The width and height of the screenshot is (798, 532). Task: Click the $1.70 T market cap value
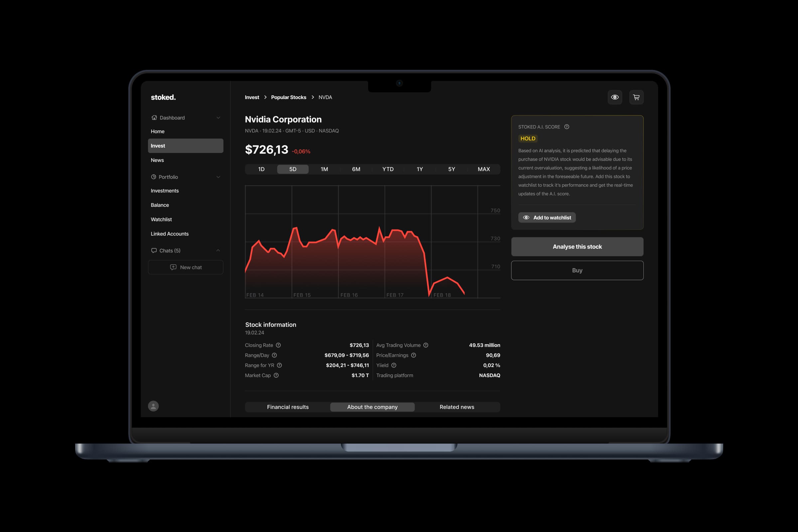[360, 375]
